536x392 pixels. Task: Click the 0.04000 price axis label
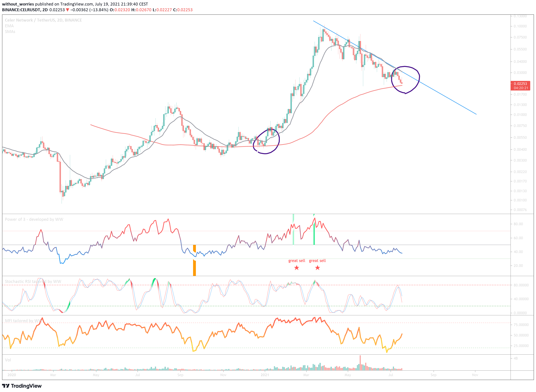tap(520, 61)
